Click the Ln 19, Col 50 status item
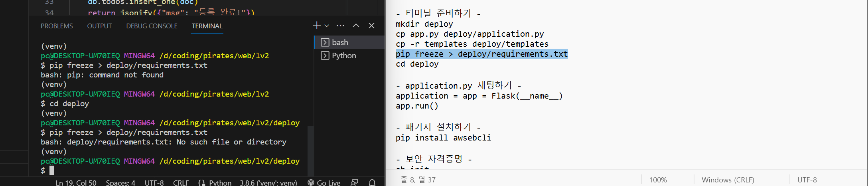868x186 pixels. [76, 182]
